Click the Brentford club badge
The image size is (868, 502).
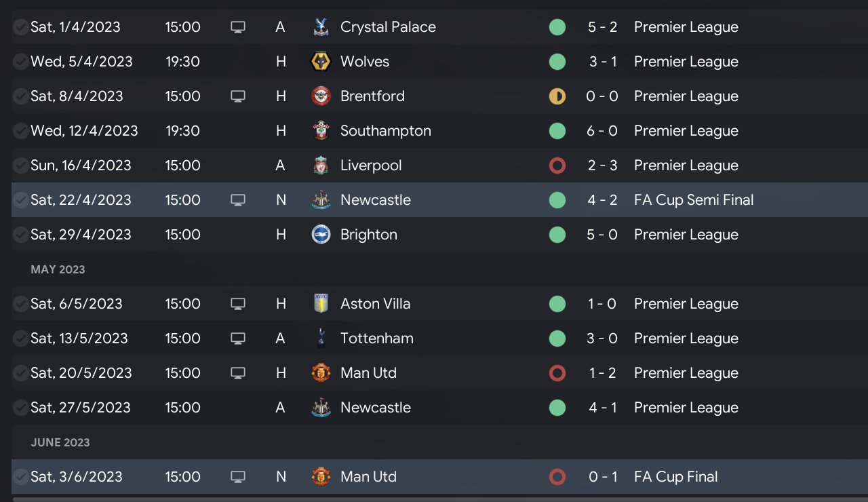pyautogui.click(x=321, y=96)
